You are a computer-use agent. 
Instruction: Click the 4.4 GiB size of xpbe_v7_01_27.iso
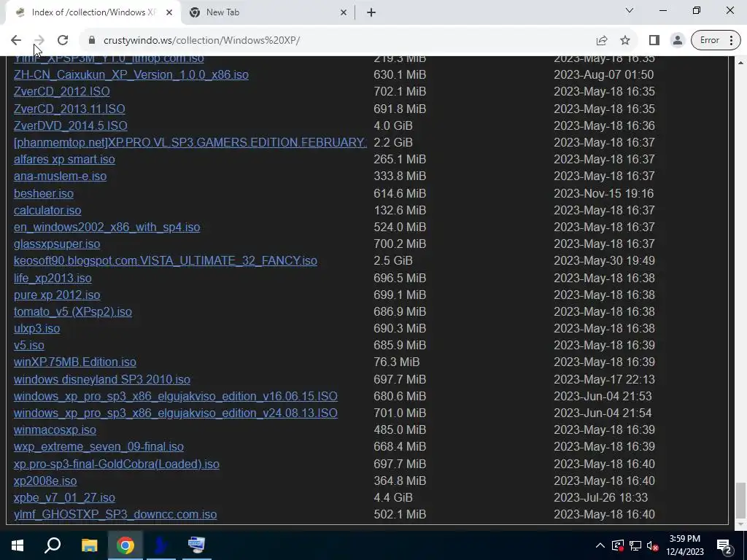(x=393, y=497)
